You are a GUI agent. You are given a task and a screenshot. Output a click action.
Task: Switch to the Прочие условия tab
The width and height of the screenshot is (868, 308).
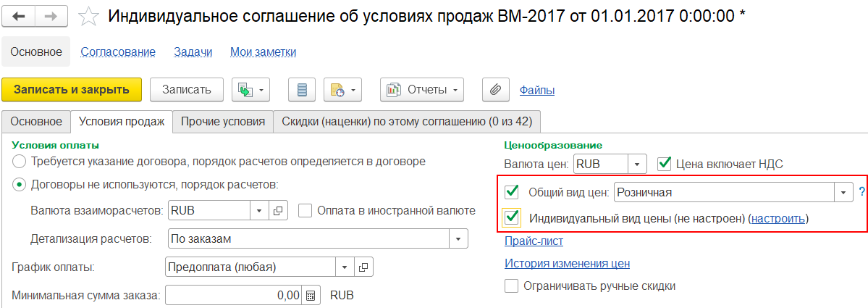coord(223,122)
